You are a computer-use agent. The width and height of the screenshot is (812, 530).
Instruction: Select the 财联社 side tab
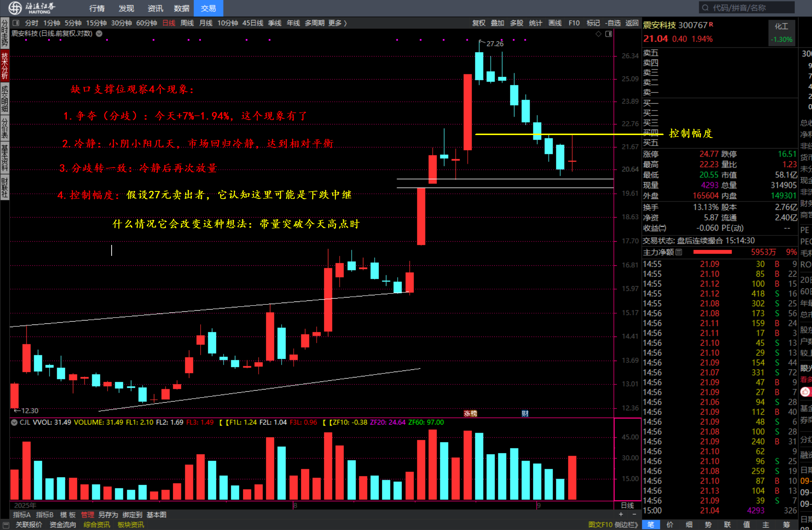(x=5, y=187)
